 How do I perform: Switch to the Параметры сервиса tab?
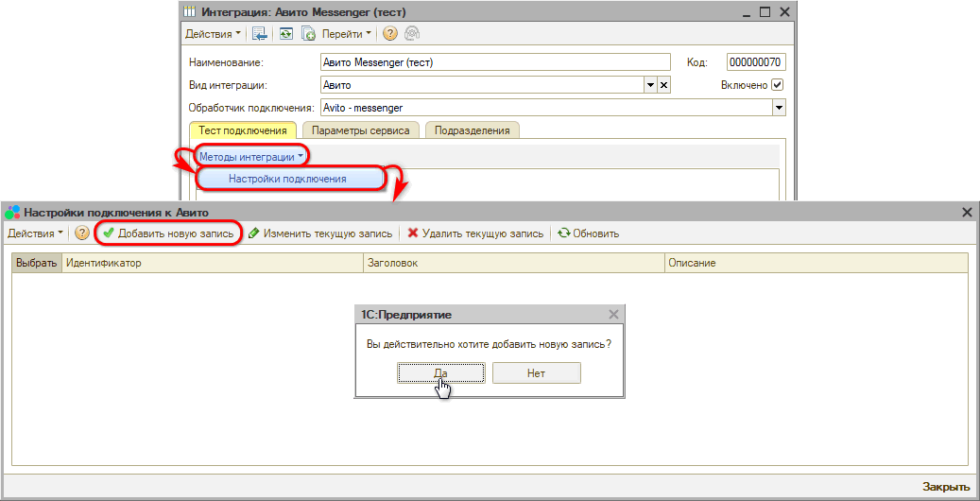pos(360,130)
